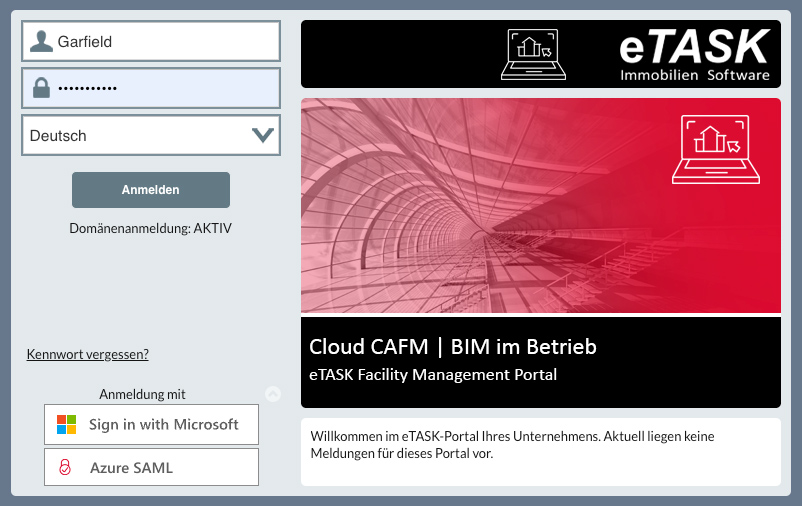Viewport: 802px width, 506px height.
Task: Click the padlock icon in password field
Action: 41,88
